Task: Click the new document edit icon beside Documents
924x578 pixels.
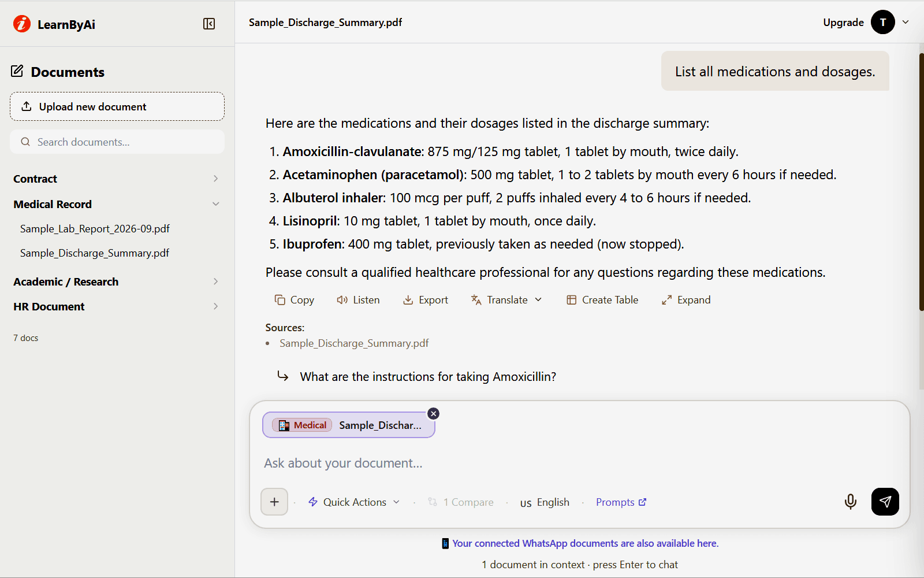Action: [17, 72]
